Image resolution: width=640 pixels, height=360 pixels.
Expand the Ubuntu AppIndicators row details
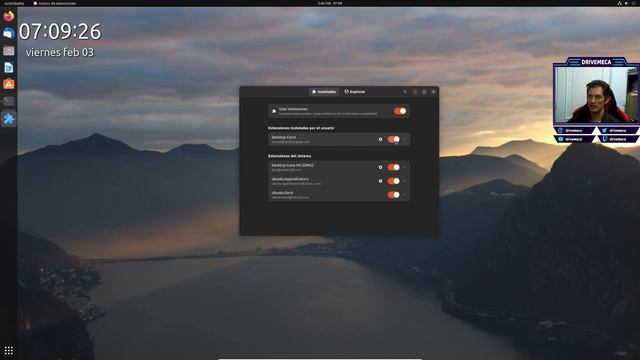pyautogui.click(x=405, y=181)
